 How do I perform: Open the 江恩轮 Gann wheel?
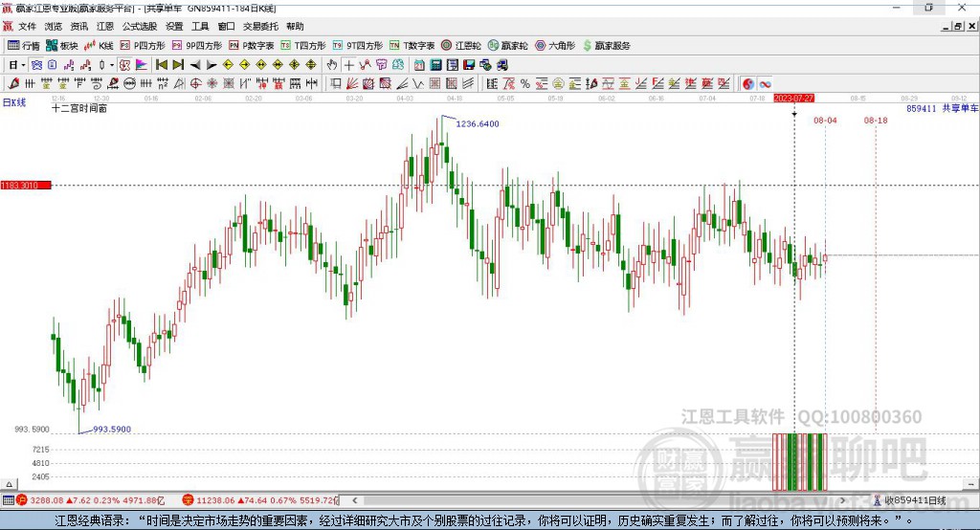(461, 46)
